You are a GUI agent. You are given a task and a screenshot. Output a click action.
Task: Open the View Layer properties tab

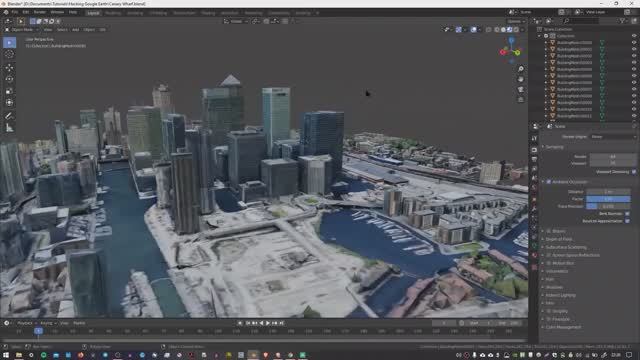point(534,169)
